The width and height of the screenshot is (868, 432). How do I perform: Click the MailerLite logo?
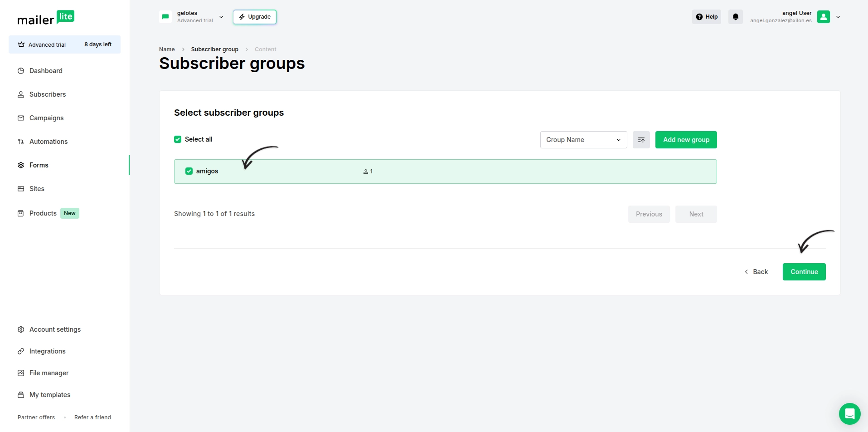(46, 18)
